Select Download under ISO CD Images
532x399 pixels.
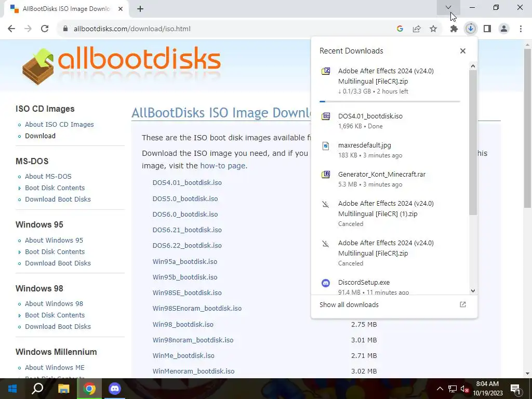(x=40, y=136)
